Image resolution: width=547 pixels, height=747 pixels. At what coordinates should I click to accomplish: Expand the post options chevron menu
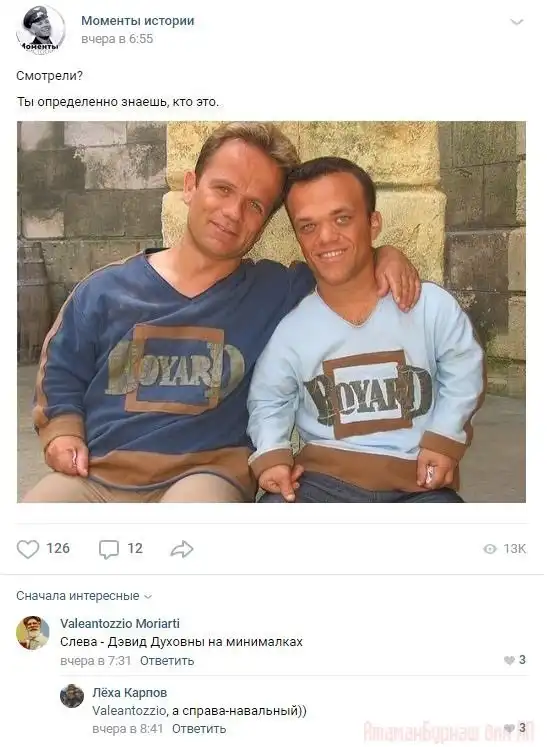517,22
